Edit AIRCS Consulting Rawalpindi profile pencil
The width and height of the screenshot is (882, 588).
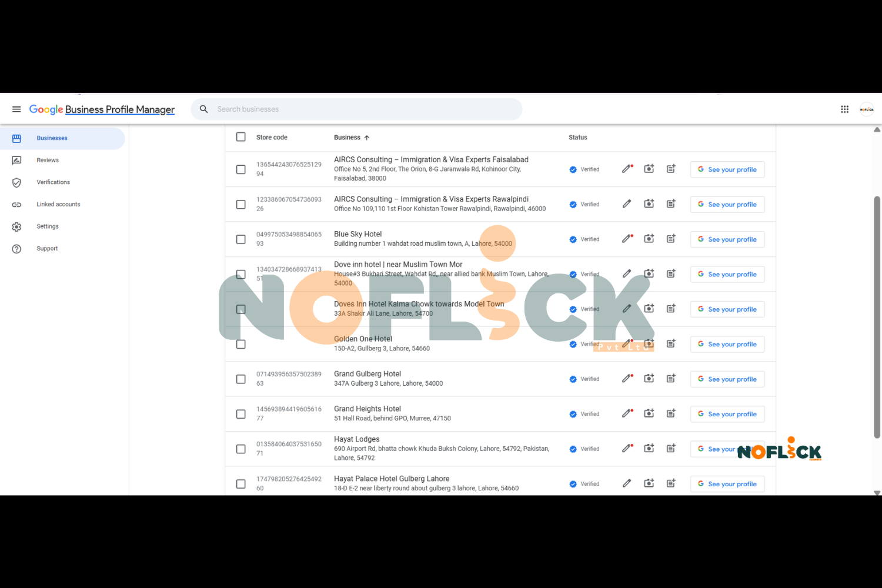coord(627,204)
